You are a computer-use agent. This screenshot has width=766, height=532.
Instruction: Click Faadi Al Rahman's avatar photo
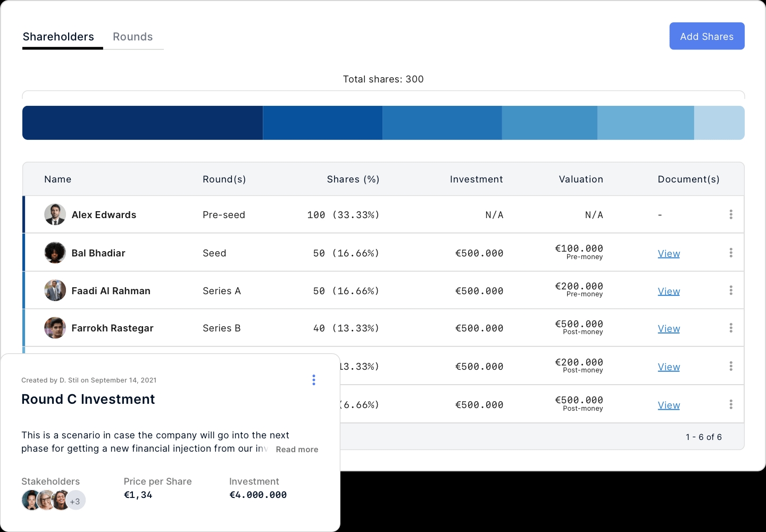(x=55, y=290)
